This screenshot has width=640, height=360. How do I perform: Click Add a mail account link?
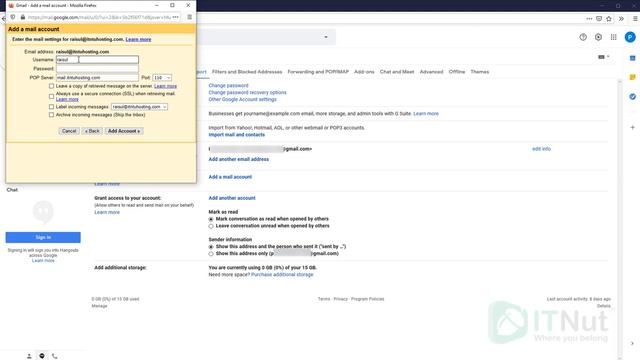(x=230, y=177)
